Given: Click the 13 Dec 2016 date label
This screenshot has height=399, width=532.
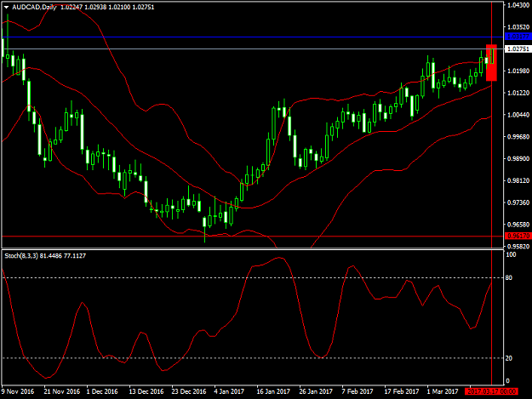Looking at the screenshot, I should pos(146,391).
